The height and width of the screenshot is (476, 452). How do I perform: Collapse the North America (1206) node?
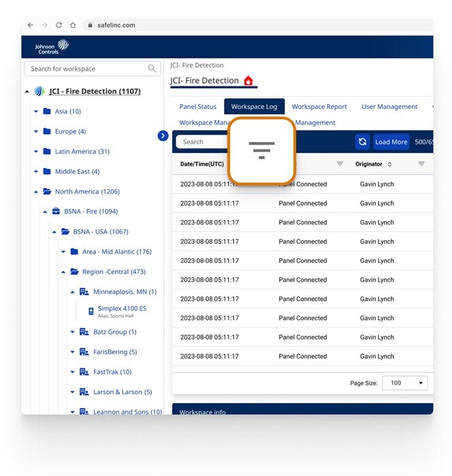pos(36,191)
